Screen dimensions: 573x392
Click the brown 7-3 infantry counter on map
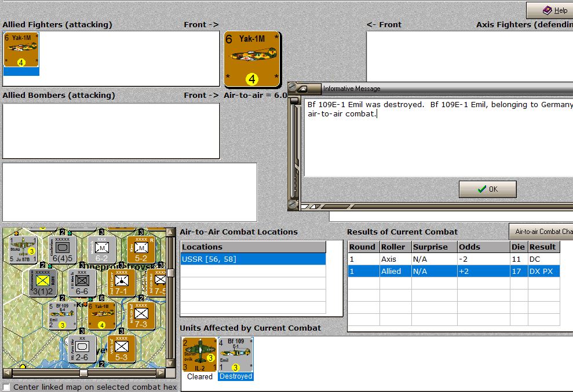click(141, 316)
